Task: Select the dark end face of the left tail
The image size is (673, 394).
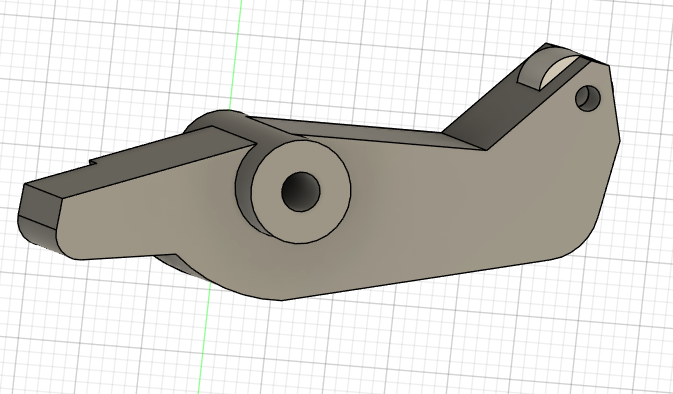Action: pyautogui.click(x=39, y=207)
